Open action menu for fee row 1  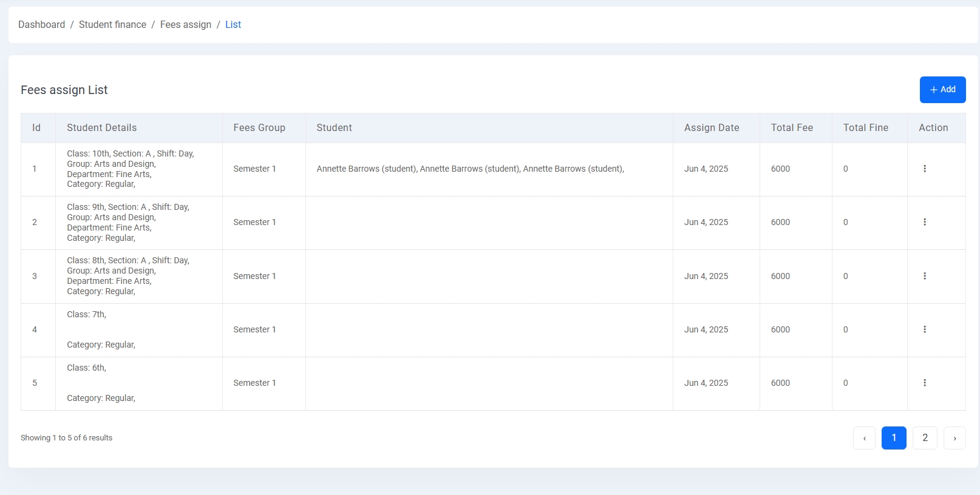click(x=924, y=169)
